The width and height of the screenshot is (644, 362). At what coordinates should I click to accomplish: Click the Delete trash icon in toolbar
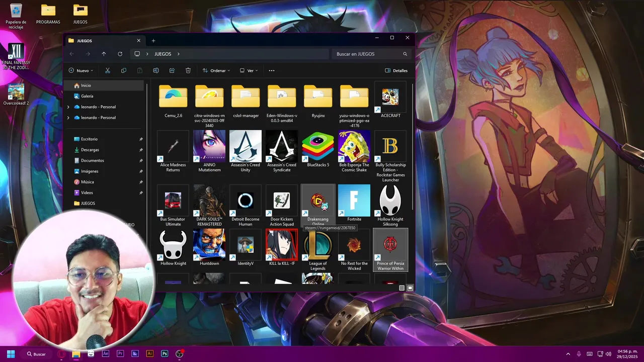point(188,70)
